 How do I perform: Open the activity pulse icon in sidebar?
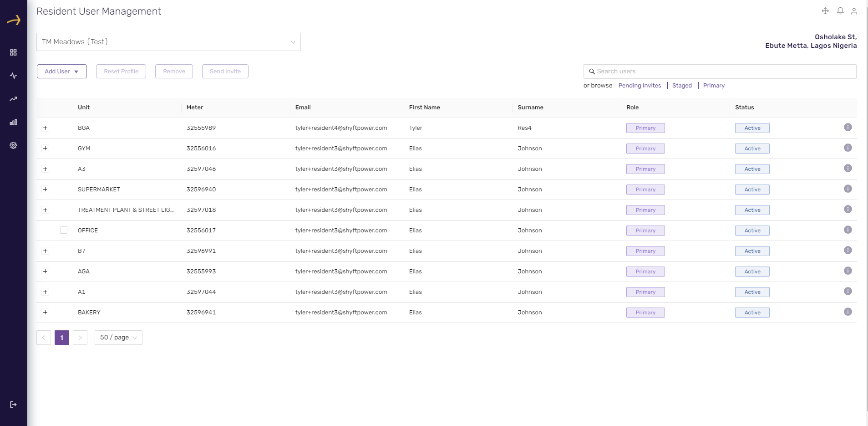[13, 76]
